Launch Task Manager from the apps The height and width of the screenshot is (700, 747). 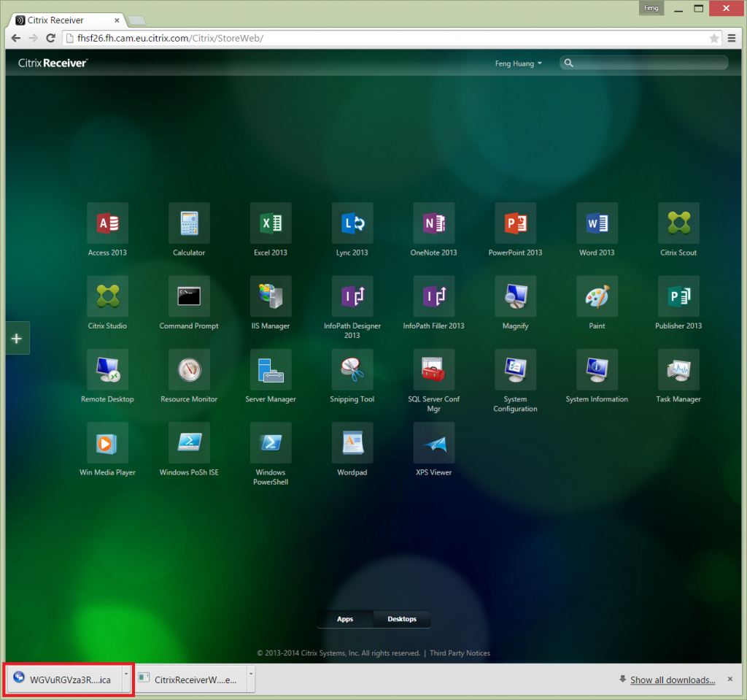coord(678,369)
